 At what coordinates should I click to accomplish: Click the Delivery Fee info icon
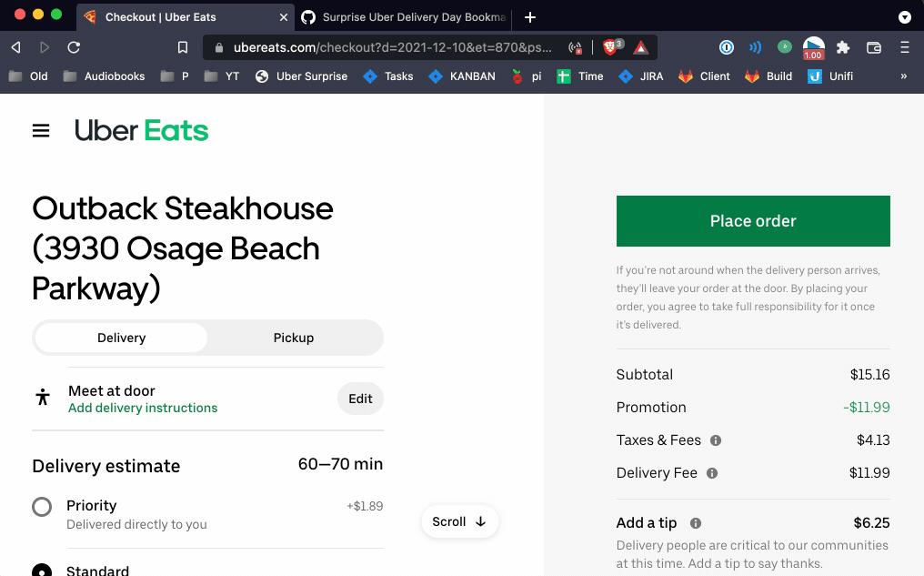tap(712, 473)
